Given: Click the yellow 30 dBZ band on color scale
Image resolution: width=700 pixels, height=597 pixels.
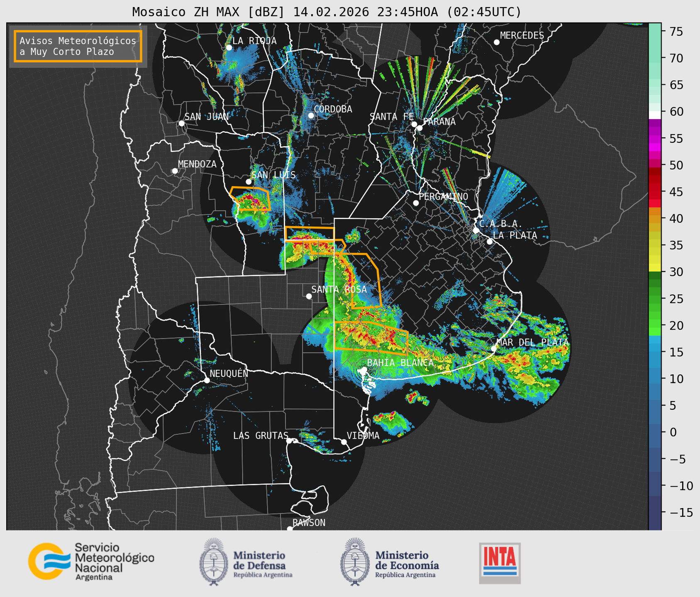Looking at the screenshot, I should 655,268.
